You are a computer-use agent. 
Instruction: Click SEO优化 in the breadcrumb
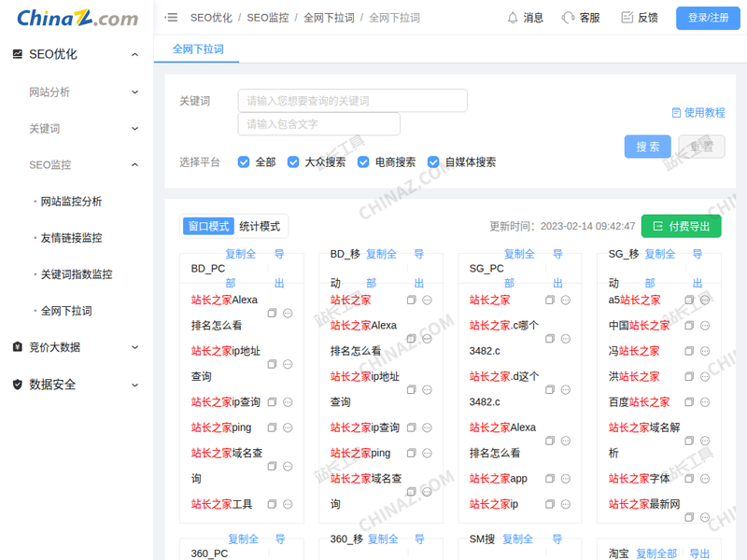click(x=211, y=18)
